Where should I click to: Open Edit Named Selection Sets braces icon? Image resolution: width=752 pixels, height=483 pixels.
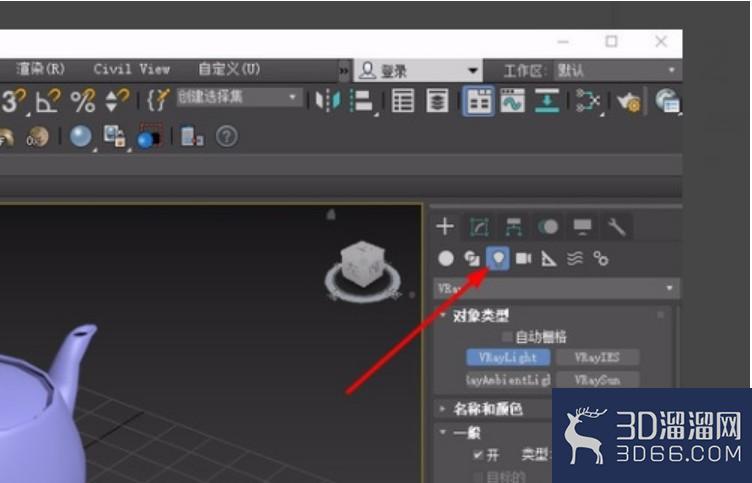click(158, 100)
